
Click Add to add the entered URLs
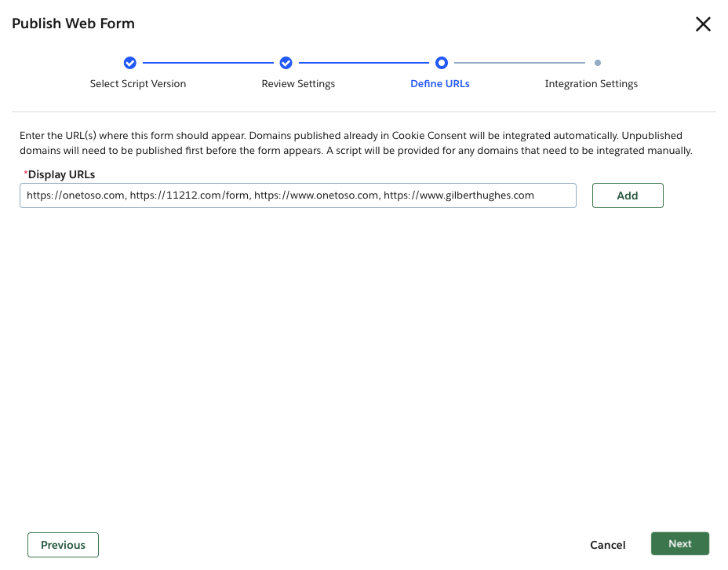(x=628, y=195)
